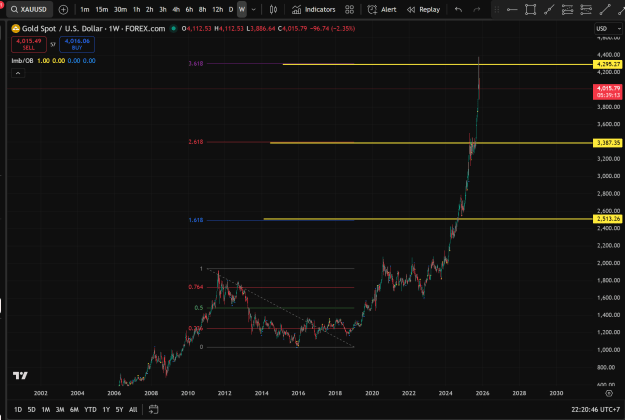This screenshot has height=420, width=625.
Task: Set chart range to YTD
Action: point(90,410)
